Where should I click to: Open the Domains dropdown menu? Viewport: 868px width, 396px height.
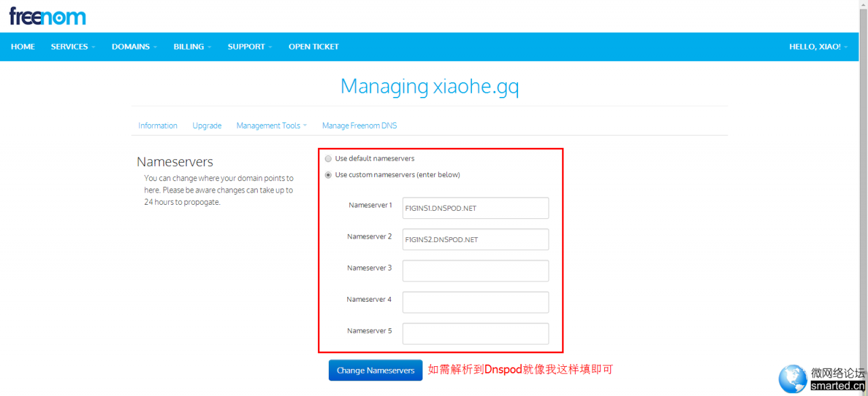pyautogui.click(x=134, y=47)
